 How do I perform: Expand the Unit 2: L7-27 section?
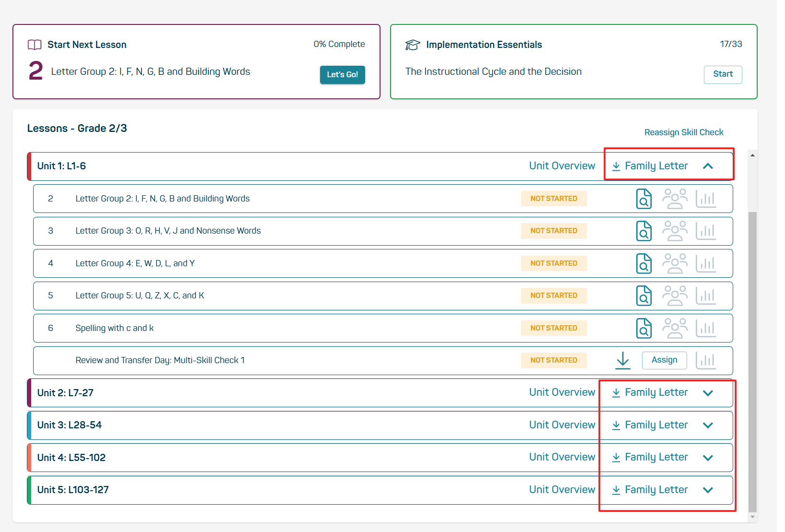708,393
